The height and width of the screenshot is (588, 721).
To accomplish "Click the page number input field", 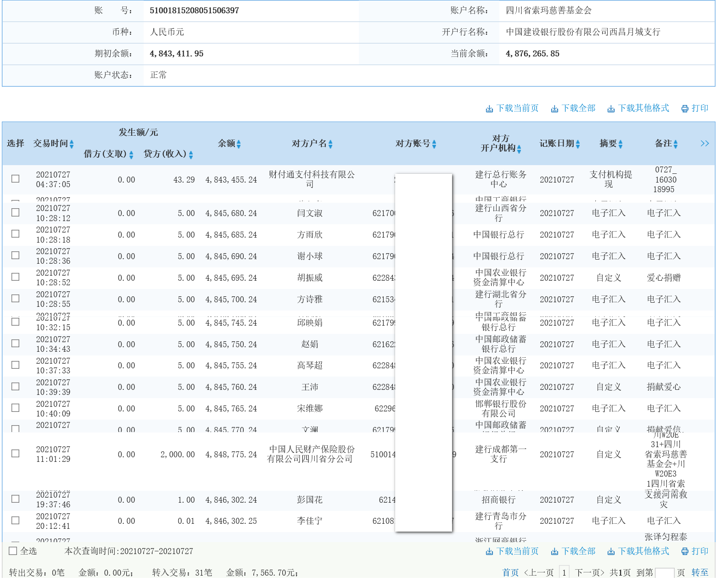I will point(665,573).
